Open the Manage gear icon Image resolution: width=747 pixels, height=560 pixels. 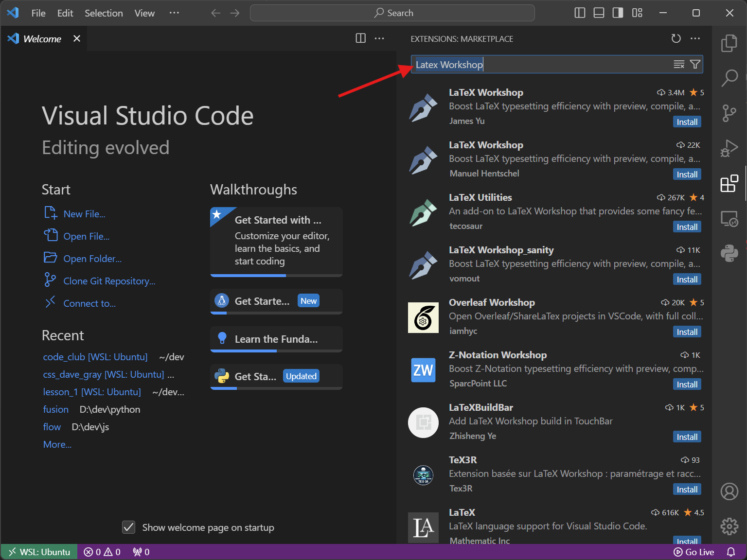(x=729, y=526)
